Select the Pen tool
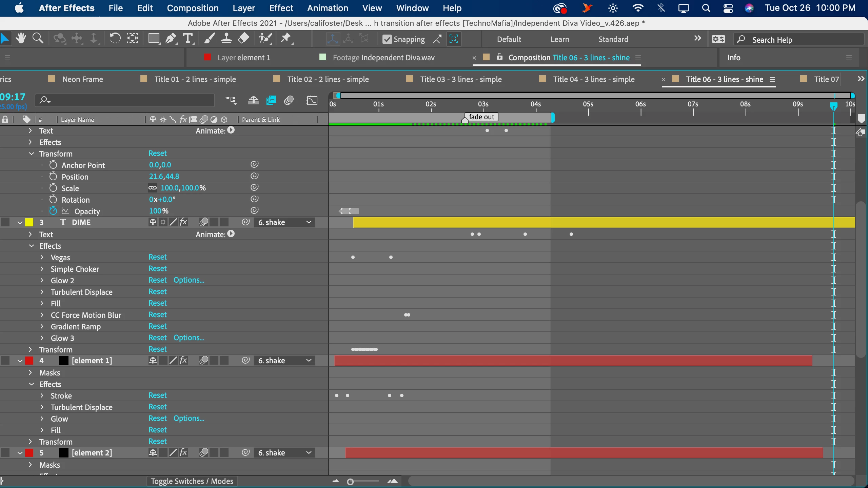868x488 pixels. (x=171, y=38)
